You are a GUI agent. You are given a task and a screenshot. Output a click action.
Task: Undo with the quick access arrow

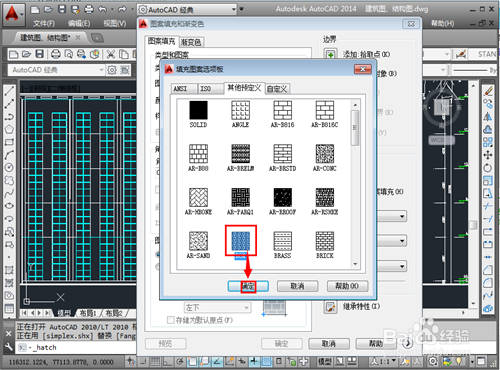click(102, 9)
